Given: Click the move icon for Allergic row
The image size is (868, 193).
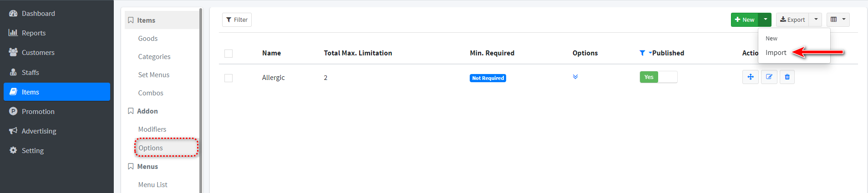Looking at the screenshot, I should point(750,77).
